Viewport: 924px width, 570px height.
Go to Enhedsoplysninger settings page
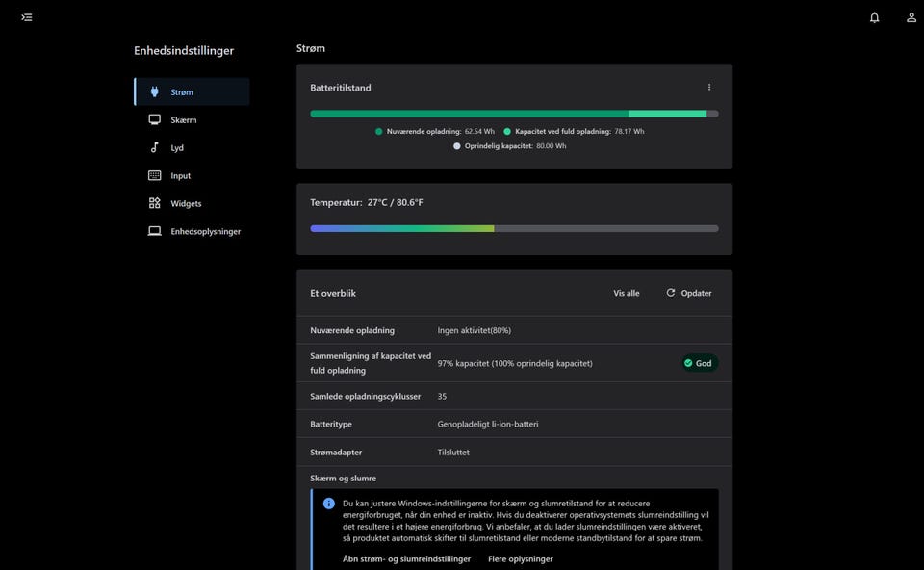(205, 231)
